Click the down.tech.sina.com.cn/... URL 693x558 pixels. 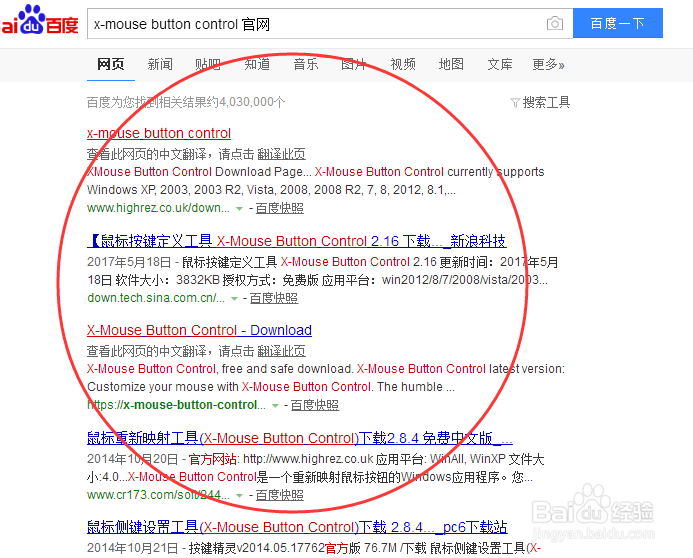pyautogui.click(x=156, y=298)
